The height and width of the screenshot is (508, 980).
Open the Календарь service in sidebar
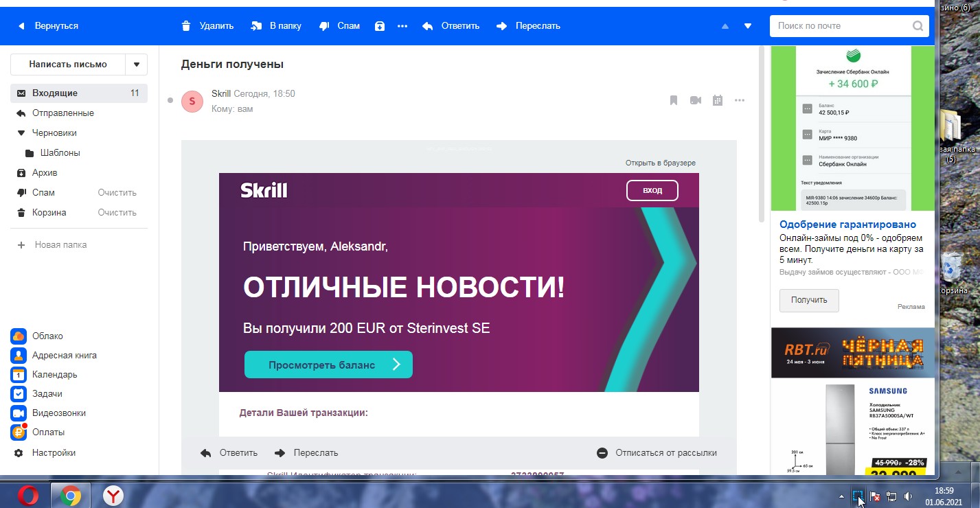pyautogui.click(x=45, y=375)
